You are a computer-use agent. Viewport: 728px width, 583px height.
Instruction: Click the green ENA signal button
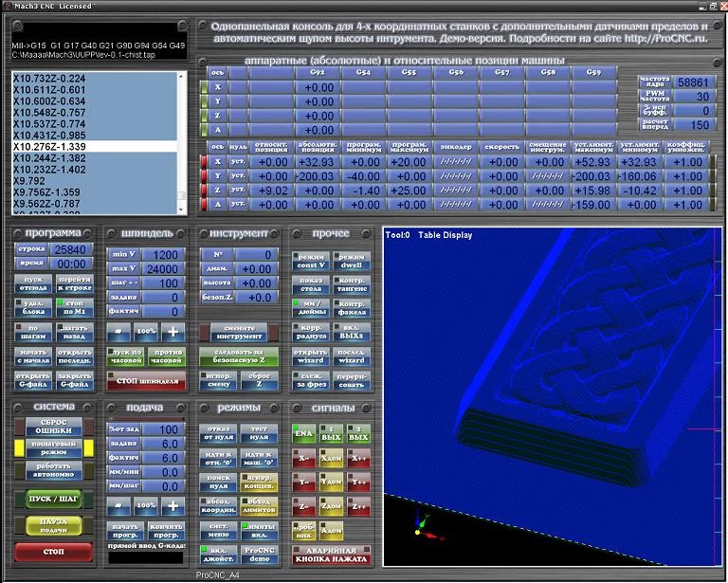pos(303,433)
